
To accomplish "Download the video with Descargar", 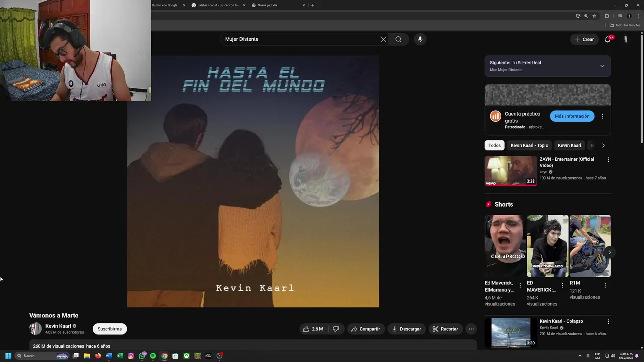I will (407, 329).
